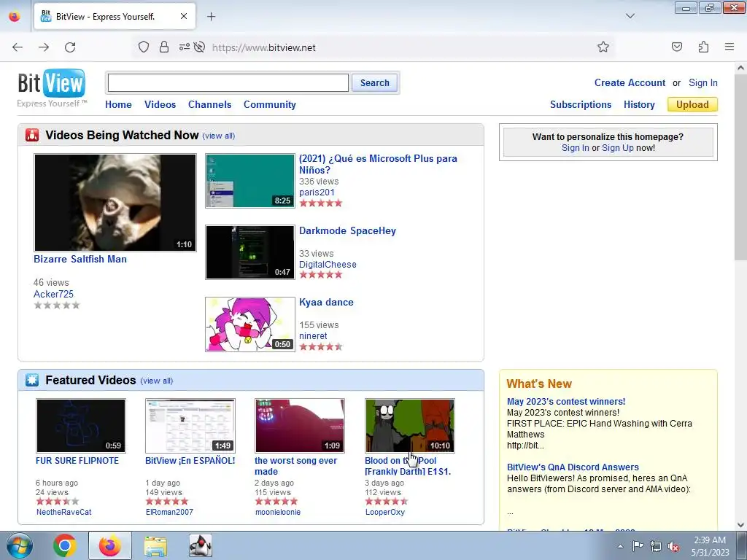This screenshot has width=747, height=560.
Task: Open the Windows Start button
Action: point(20,545)
